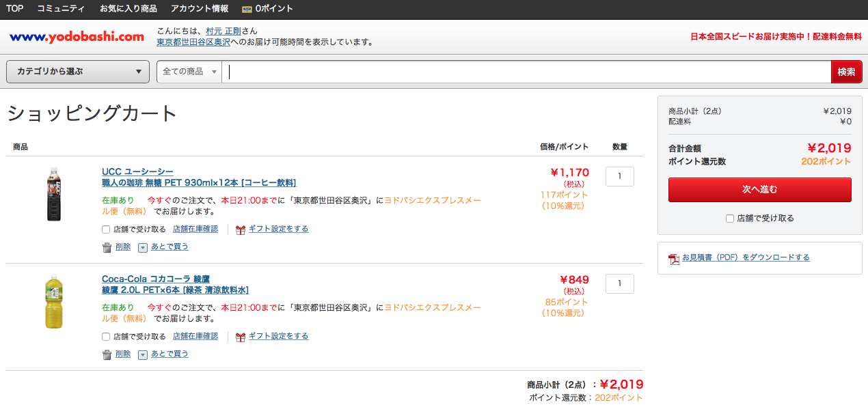Click the yodobashi.com logo
Viewport: 868px width, 420px height.
click(x=77, y=37)
